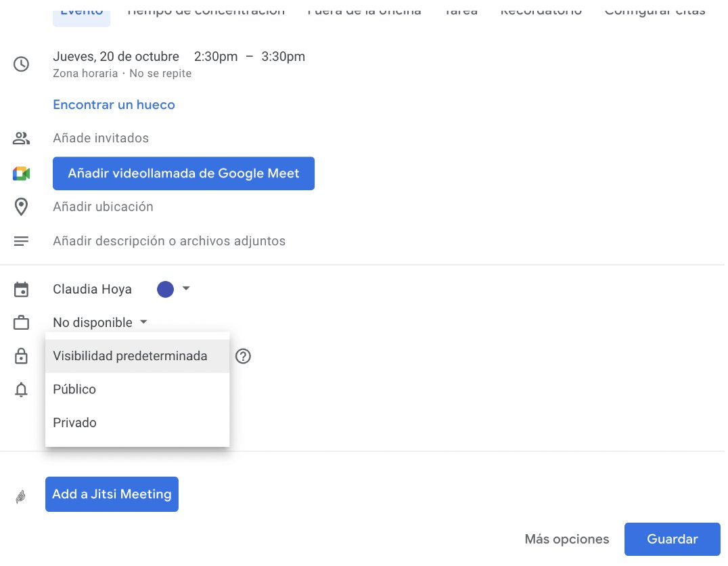Select Privado visibility option
728x566 pixels.
[137, 423]
